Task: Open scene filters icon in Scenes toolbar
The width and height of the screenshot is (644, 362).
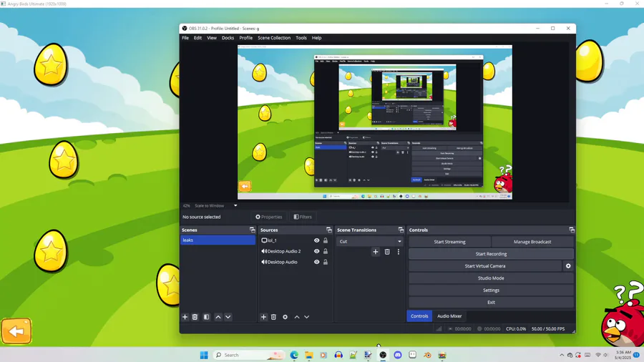Action: coord(207,317)
